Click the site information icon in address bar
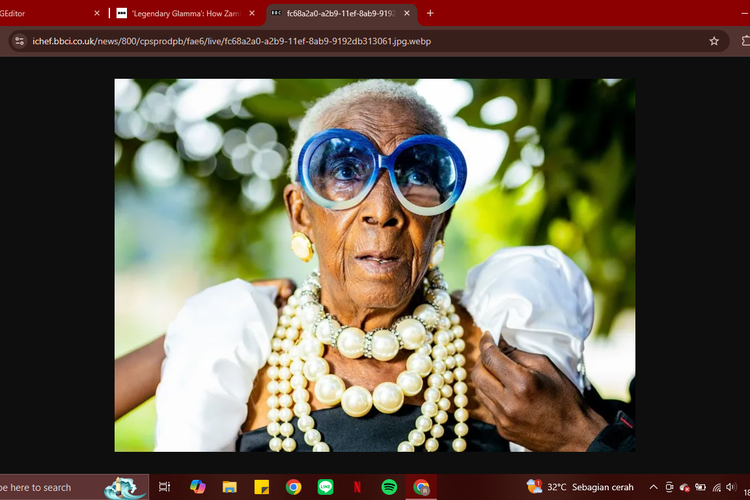The image size is (750, 500). coord(18,41)
